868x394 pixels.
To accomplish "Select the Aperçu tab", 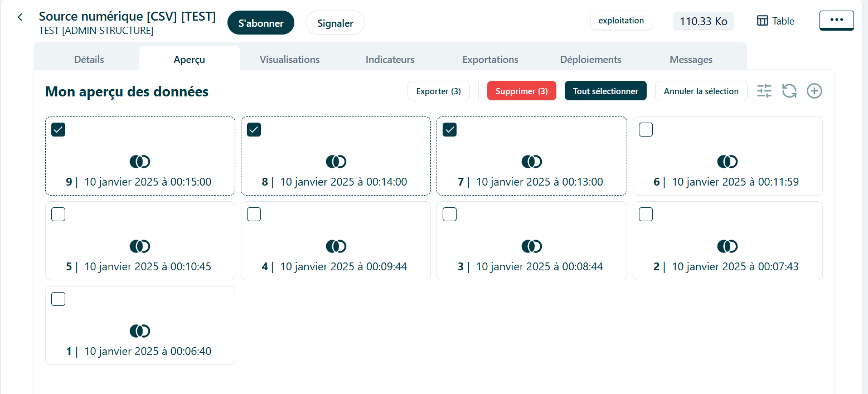I will pyautogui.click(x=190, y=59).
